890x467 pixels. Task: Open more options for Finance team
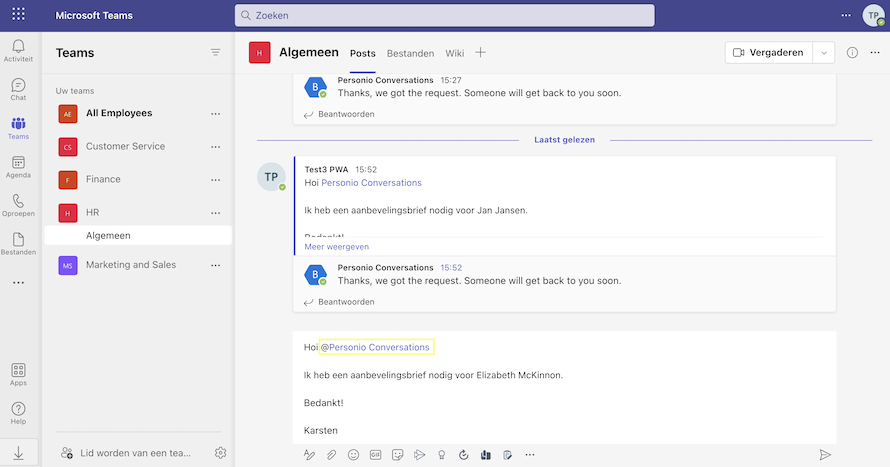click(215, 180)
